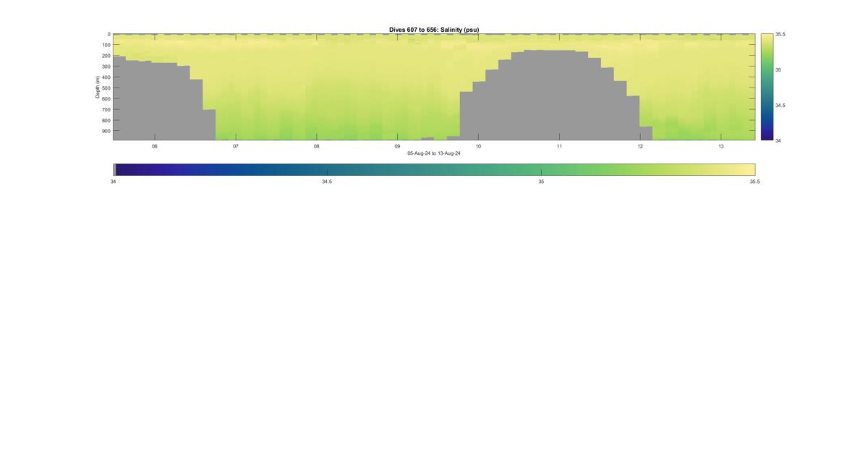Click the depth tick label '500'
This screenshot has width=868, height=450.
(x=106, y=88)
